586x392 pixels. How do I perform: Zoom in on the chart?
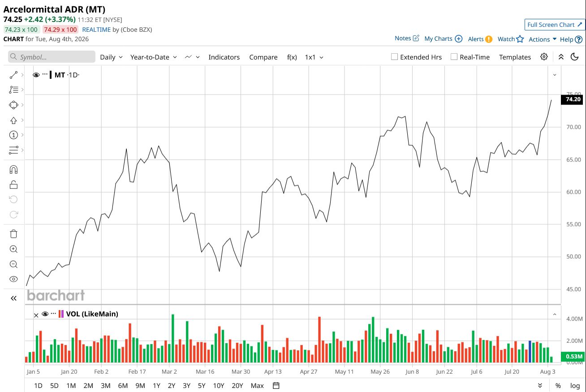(13, 249)
